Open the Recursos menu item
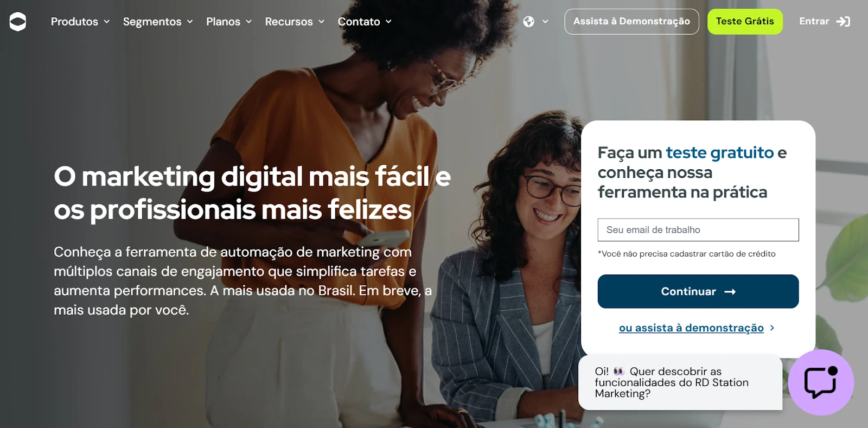This screenshot has width=868, height=428. [x=295, y=22]
